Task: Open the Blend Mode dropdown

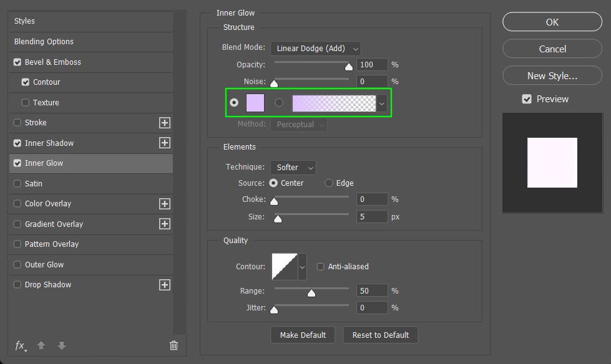Action: click(316, 49)
